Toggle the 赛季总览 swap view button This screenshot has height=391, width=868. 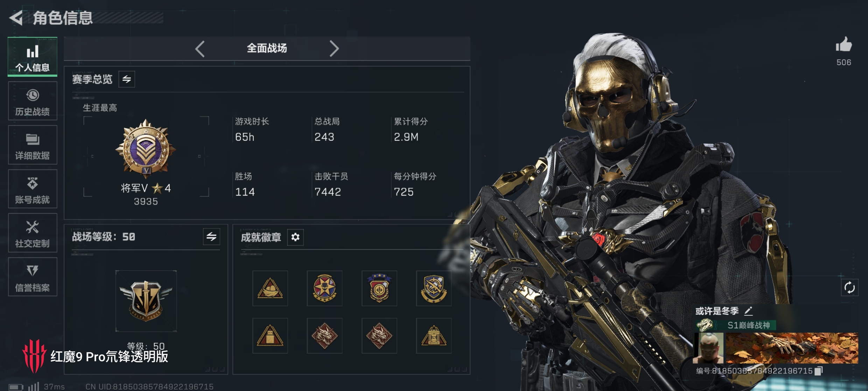tap(127, 79)
